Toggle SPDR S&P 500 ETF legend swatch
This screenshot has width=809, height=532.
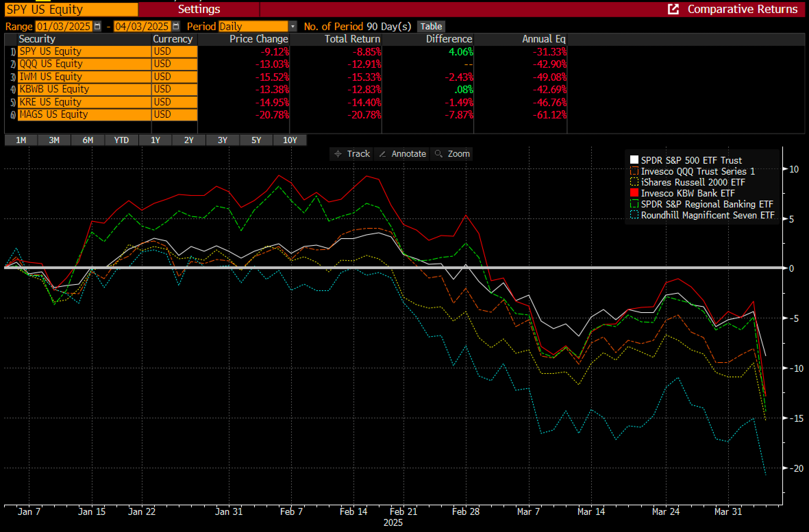(x=634, y=160)
